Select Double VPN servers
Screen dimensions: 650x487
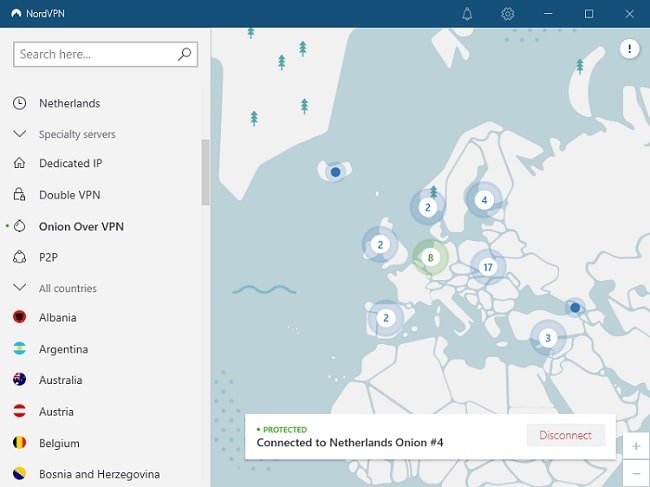pos(70,195)
